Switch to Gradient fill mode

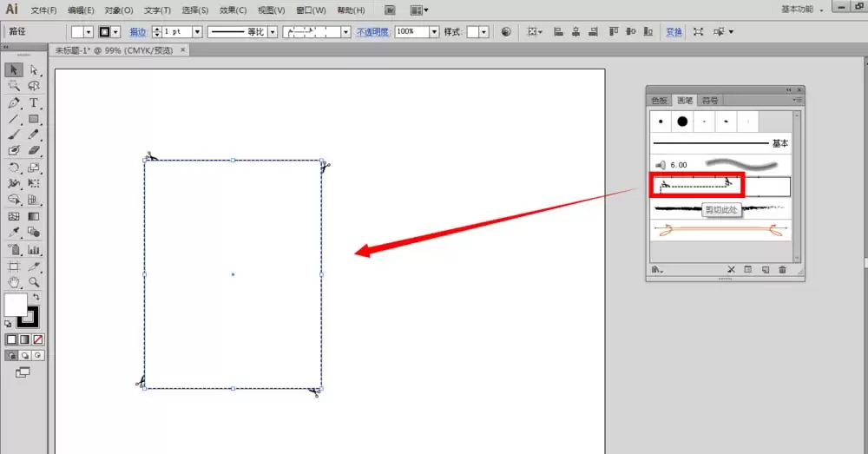(x=24, y=339)
